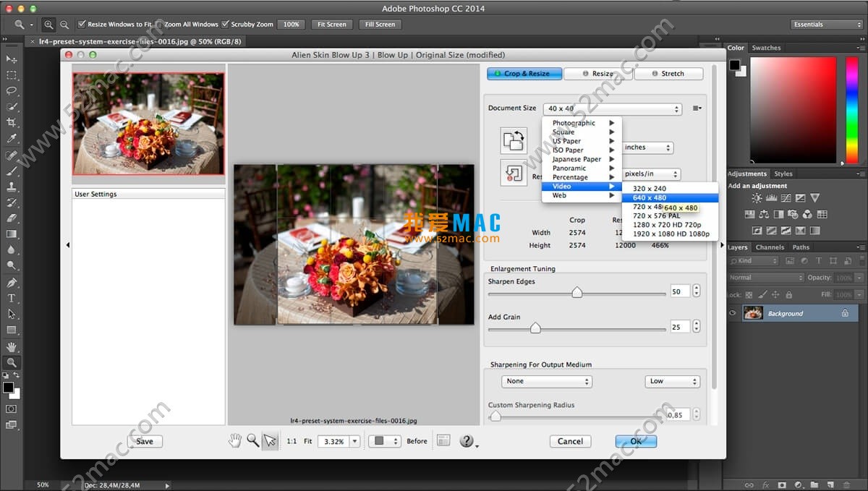This screenshot has height=491, width=868.
Task: Click the reset crop icon below rotate
Action: click(514, 172)
